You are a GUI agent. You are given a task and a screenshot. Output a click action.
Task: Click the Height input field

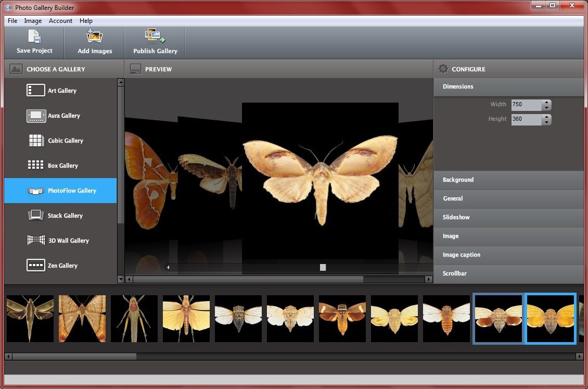tap(527, 119)
